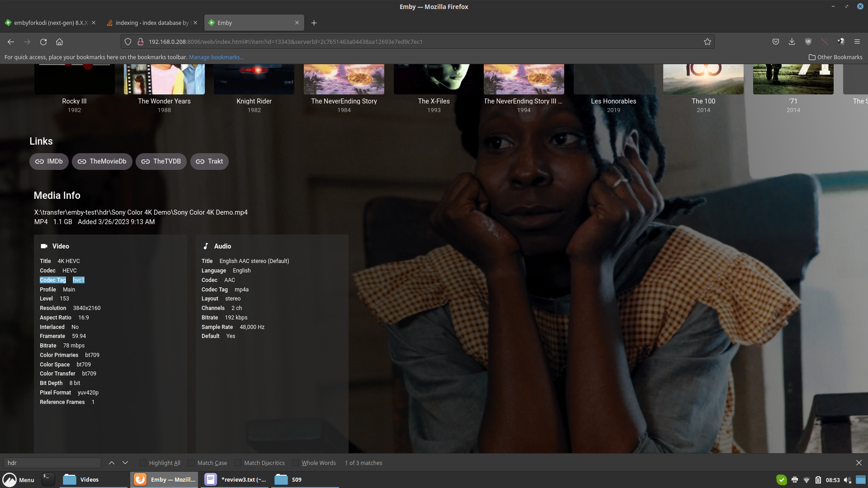Click the hdr search input field
The height and width of the screenshot is (488, 868).
point(52,463)
